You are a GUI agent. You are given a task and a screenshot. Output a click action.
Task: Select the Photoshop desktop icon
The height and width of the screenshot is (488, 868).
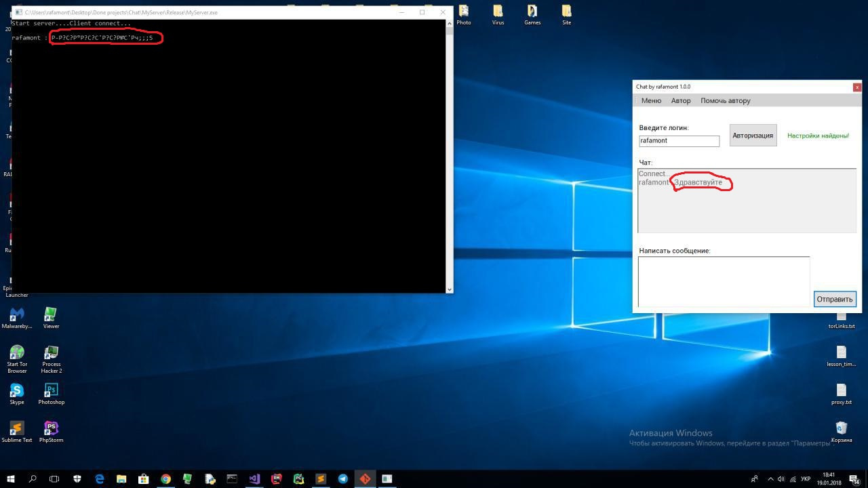coord(51,394)
